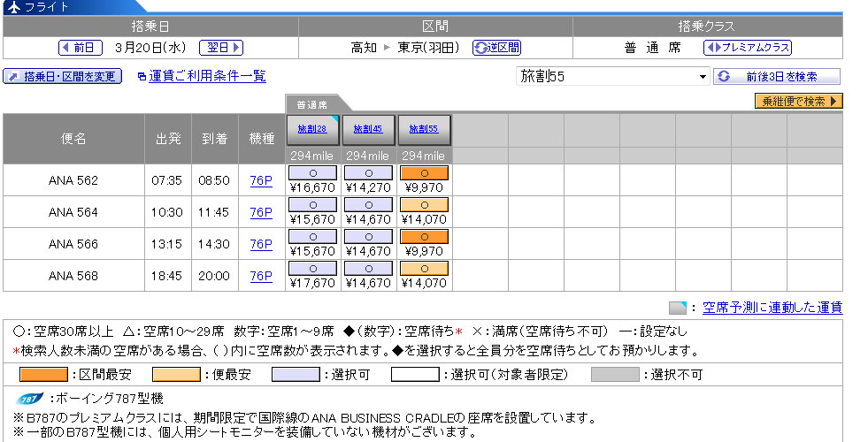Open 旅割45 fare column header

click(368, 129)
